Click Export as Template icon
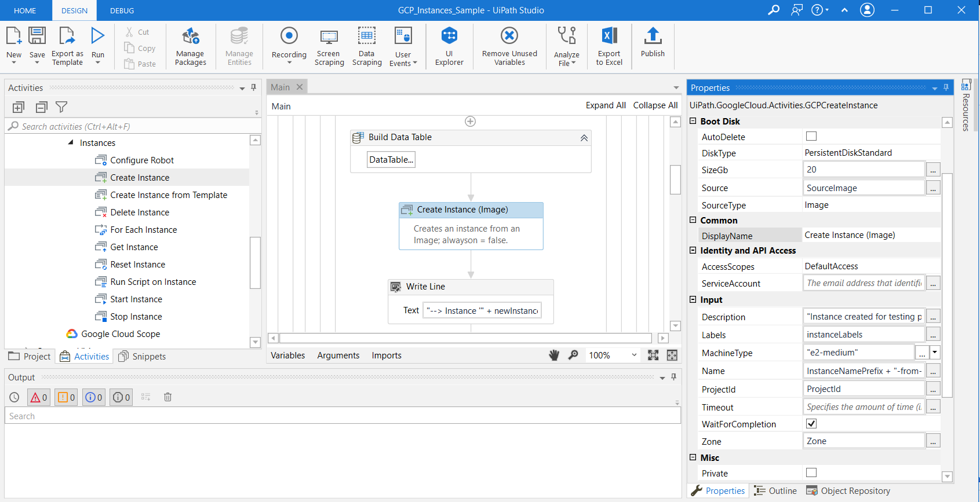The image size is (980, 502). (x=67, y=36)
